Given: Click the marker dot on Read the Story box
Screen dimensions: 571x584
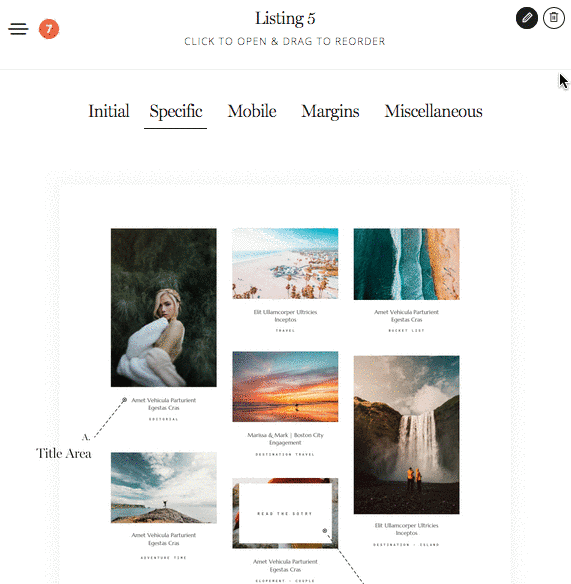Looking at the screenshot, I should pyautogui.click(x=324, y=530).
